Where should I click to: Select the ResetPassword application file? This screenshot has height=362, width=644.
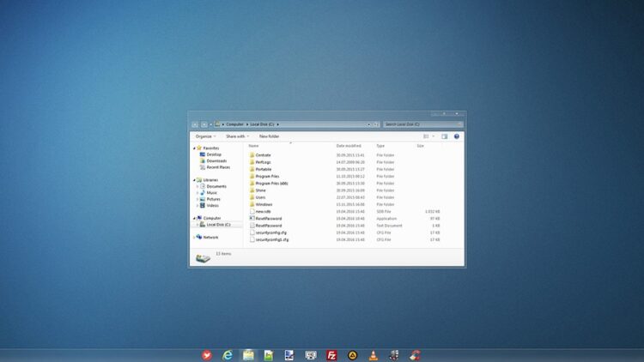point(268,219)
